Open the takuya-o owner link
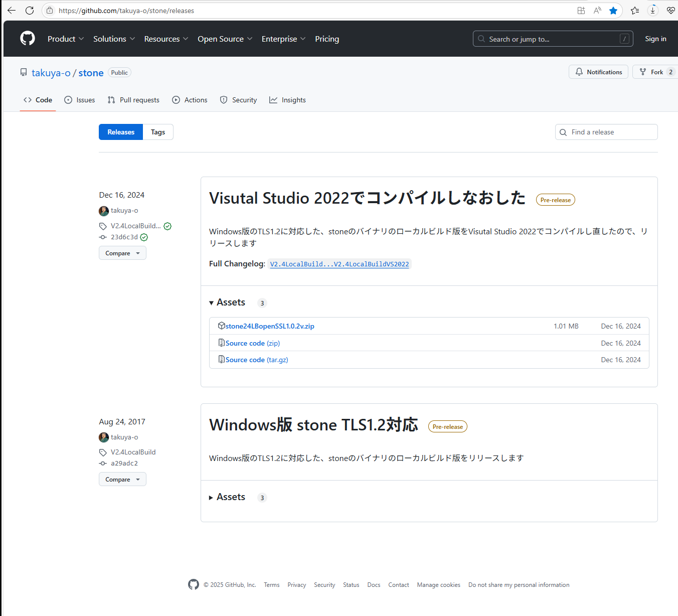 (51, 73)
